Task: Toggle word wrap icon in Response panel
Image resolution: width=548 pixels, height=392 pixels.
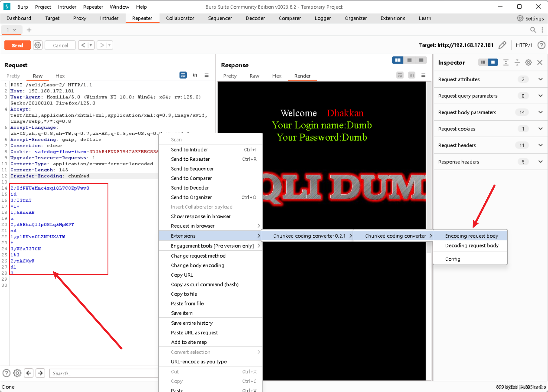Action: point(400,75)
